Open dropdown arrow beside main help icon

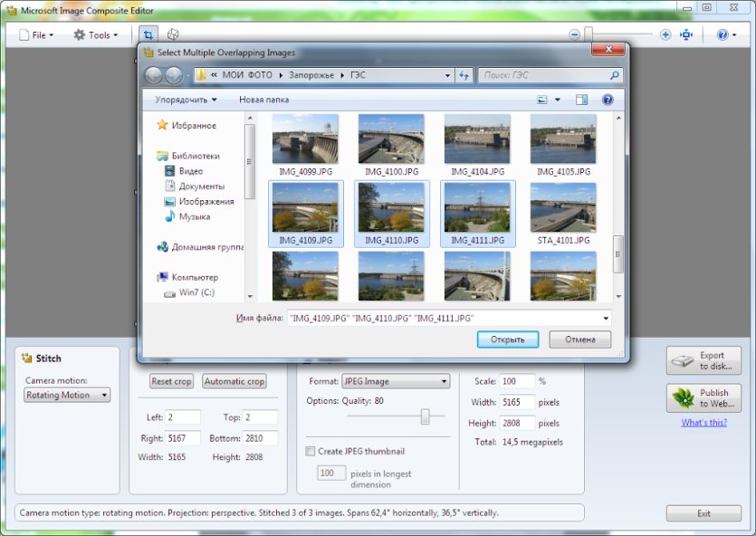tap(734, 34)
